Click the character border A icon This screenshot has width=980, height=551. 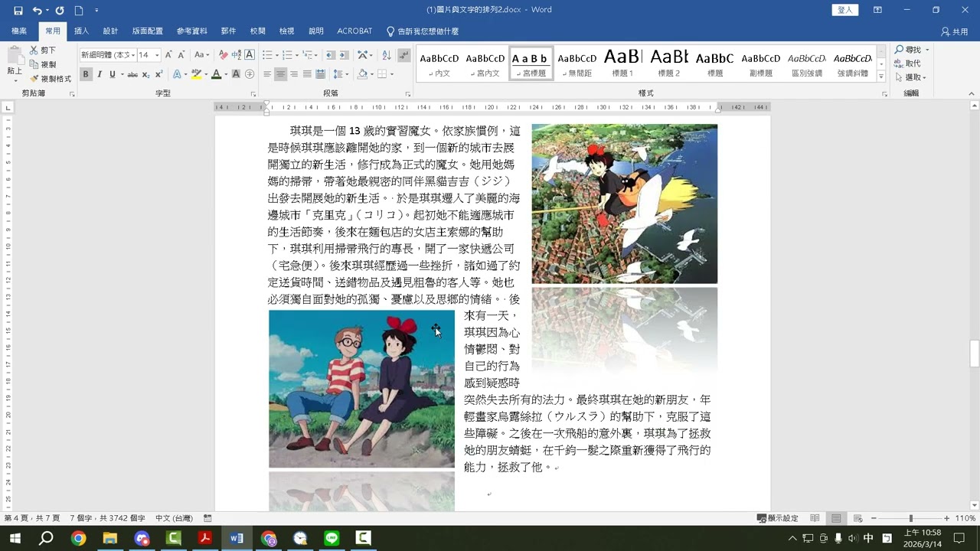(250, 55)
